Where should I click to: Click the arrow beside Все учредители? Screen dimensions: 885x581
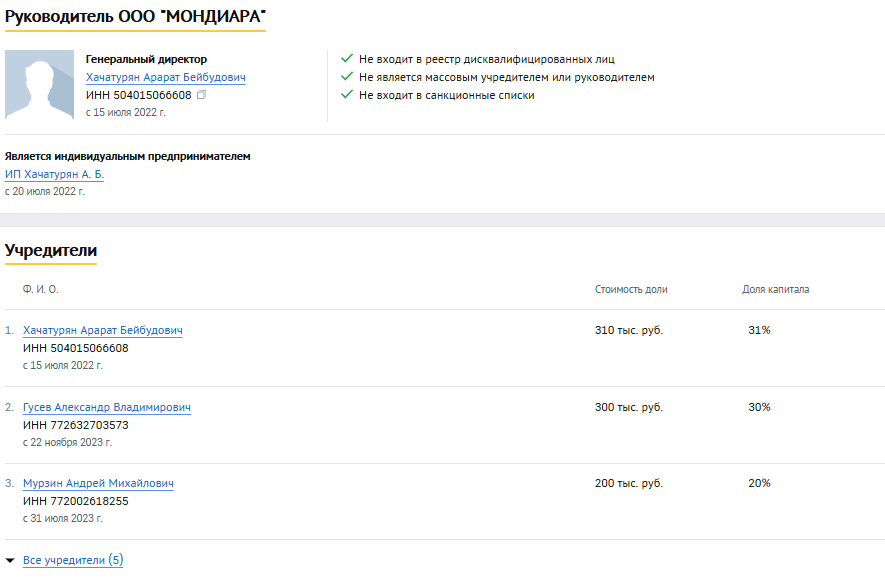pyautogui.click(x=10, y=561)
